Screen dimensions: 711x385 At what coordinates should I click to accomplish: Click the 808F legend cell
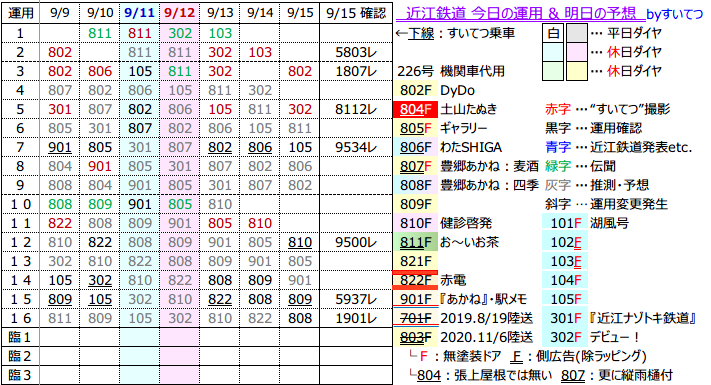pos(415,185)
